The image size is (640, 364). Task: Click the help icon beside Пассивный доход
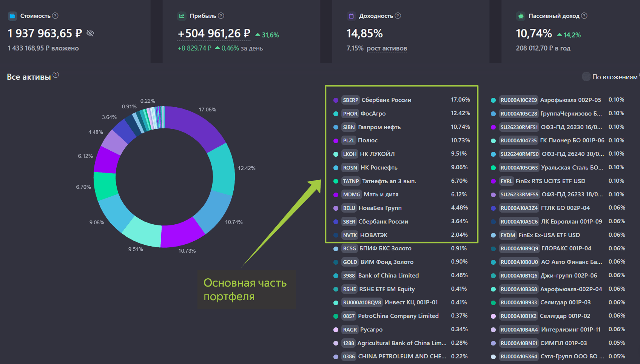[x=584, y=16]
